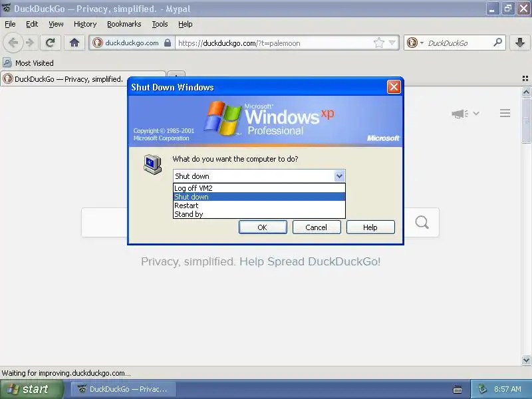The width and height of the screenshot is (532, 399).
Task: Restore down the Mypal browser window
Action: coord(508,9)
